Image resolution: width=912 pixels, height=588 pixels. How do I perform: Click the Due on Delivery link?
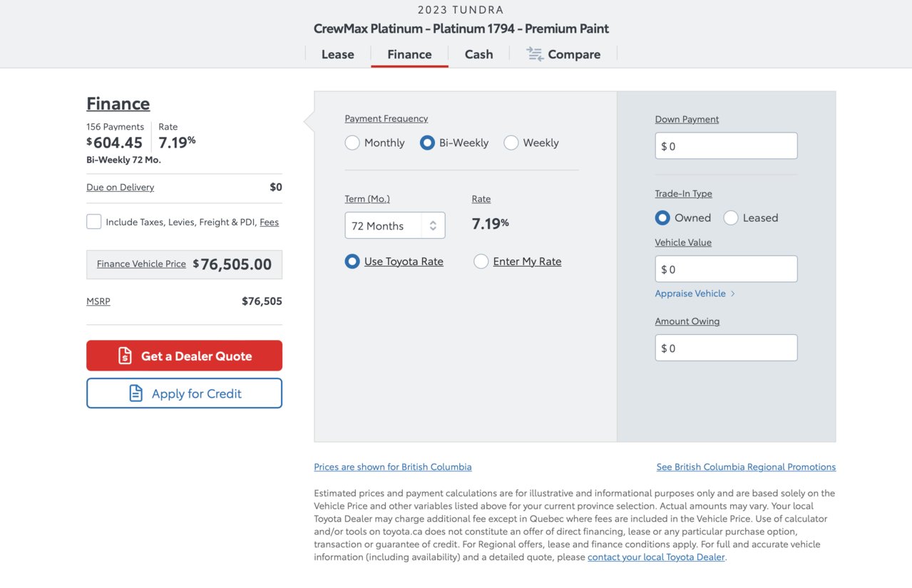pyautogui.click(x=120, y=187)
